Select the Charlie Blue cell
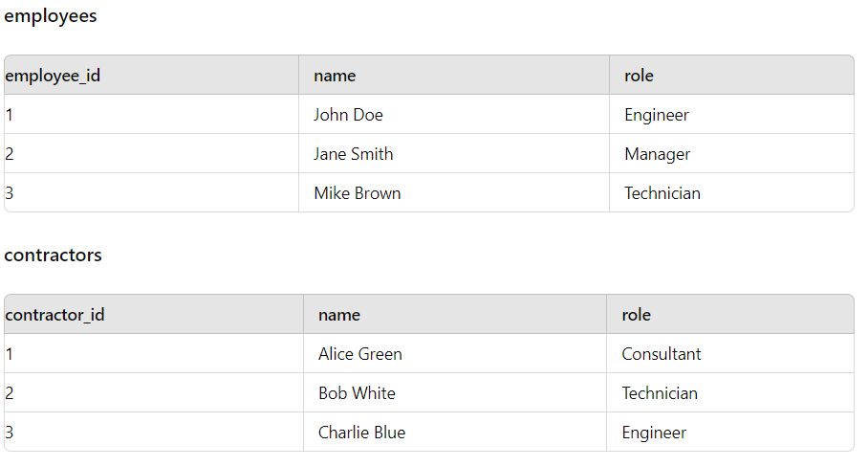The height and width of the screenshot is (467, 868). coord(455,433)
